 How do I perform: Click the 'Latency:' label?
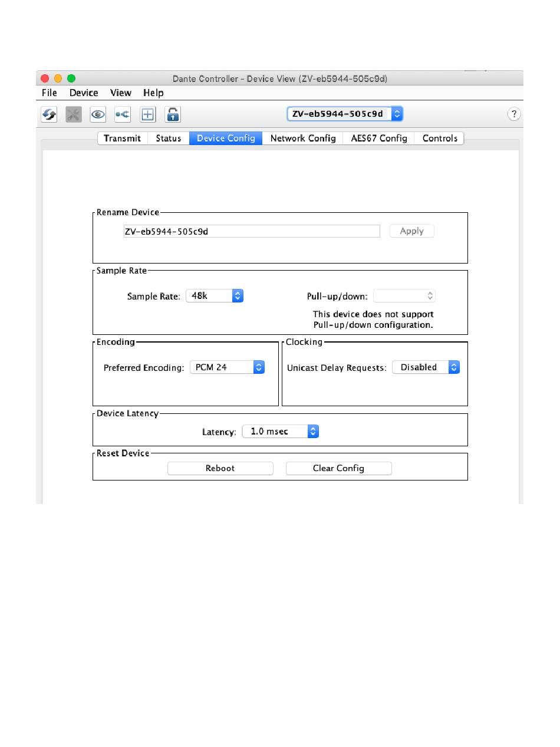tap(219, 432)
